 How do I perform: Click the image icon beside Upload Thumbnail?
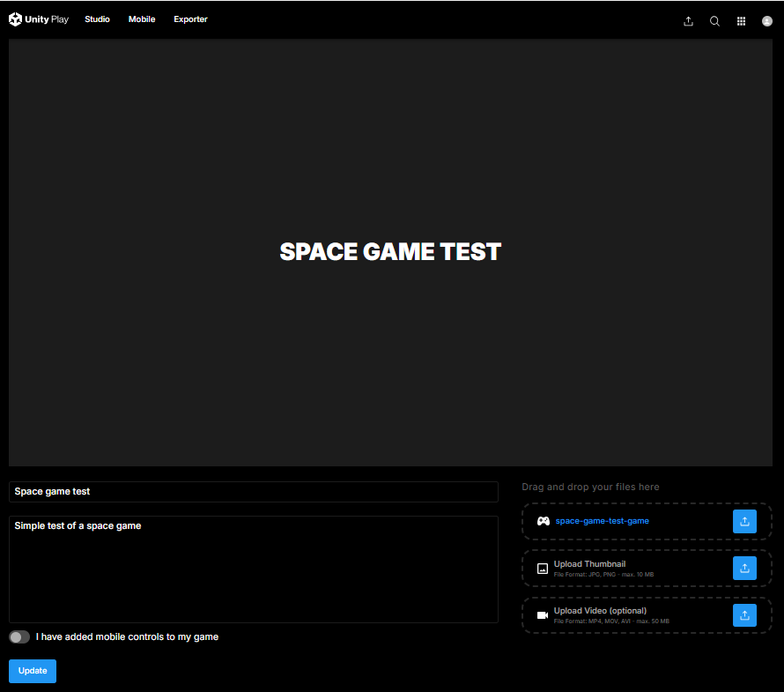coord(543,569)
